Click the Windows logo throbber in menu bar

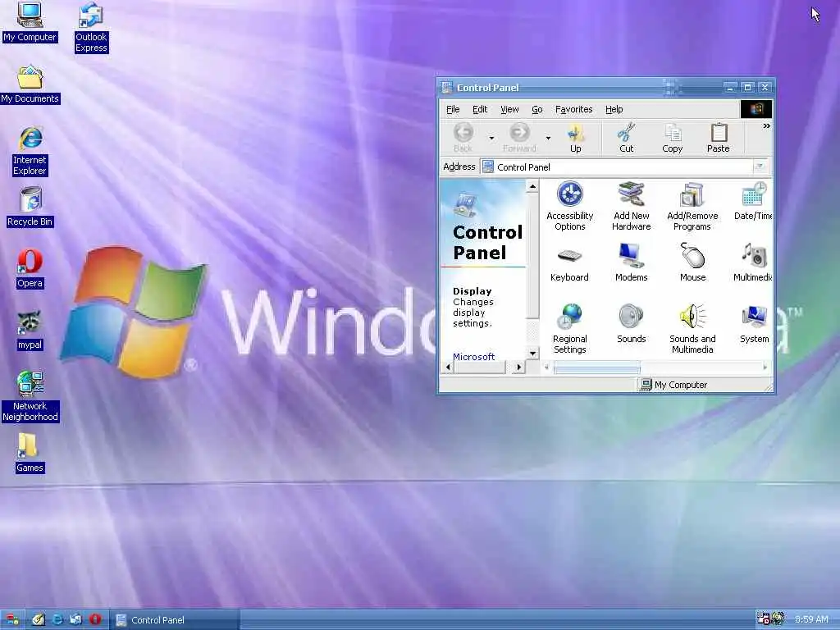coord(756,109)
